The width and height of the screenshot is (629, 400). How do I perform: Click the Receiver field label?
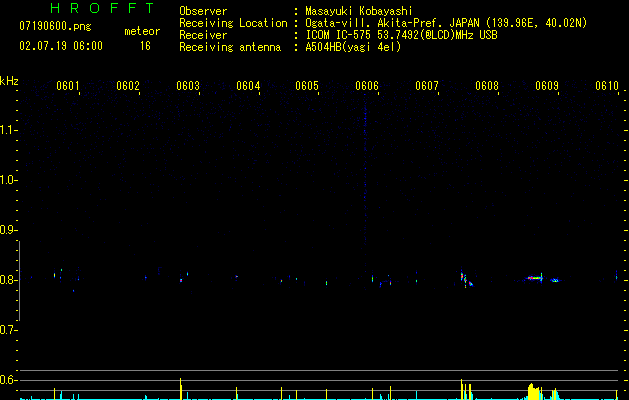203,35
